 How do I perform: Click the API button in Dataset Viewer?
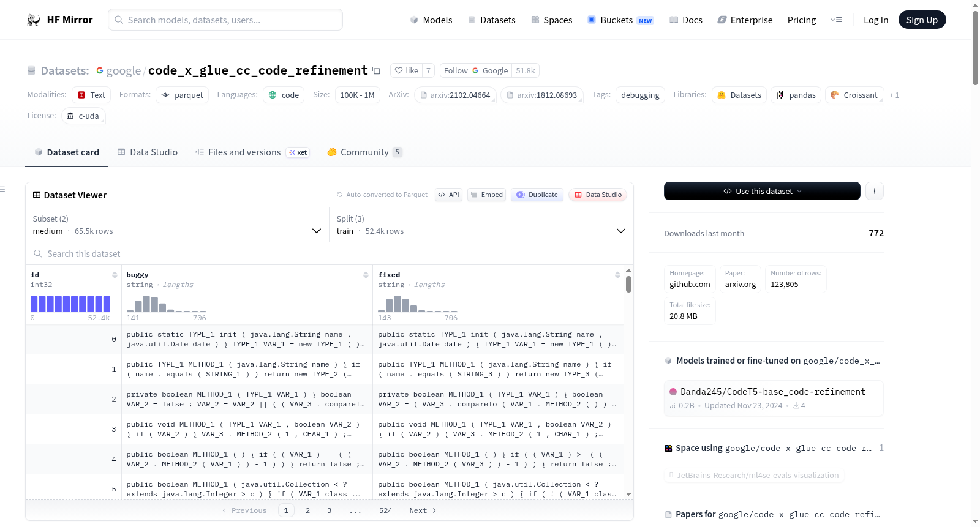448,195
